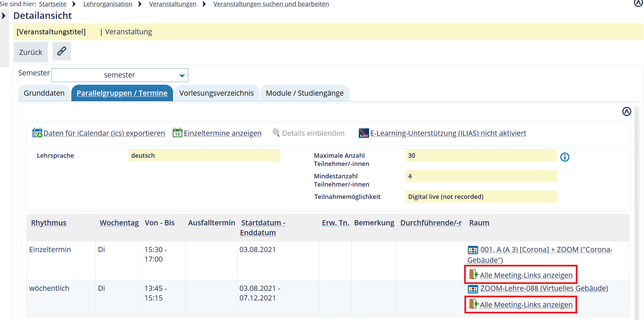Viewport: 644px width, 320px height.
Task: Select the Parallelgruppen / Termine tab
Action: point(122,93)
